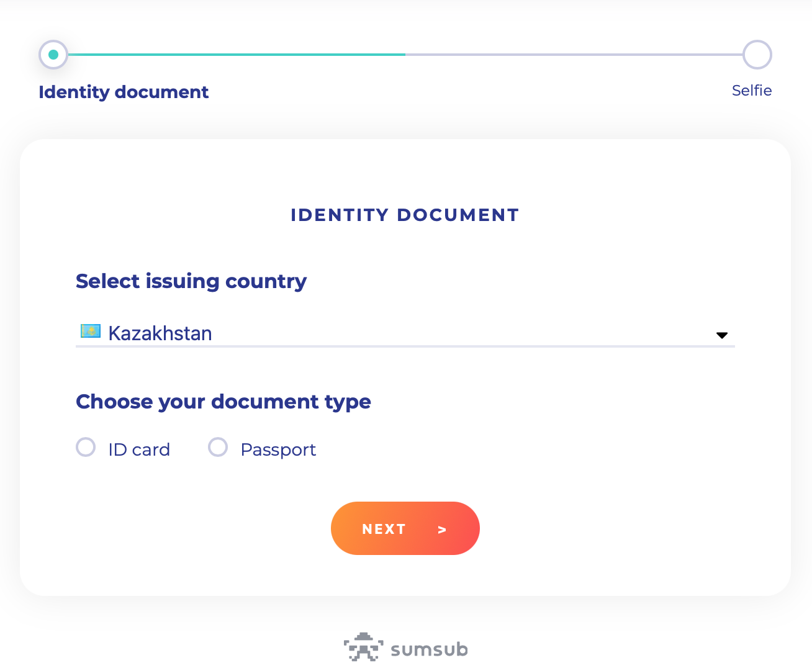Viewport: 812px width, 668px height.
Task: Click the Kazakhstan flag icon
Action: (91, 332)
